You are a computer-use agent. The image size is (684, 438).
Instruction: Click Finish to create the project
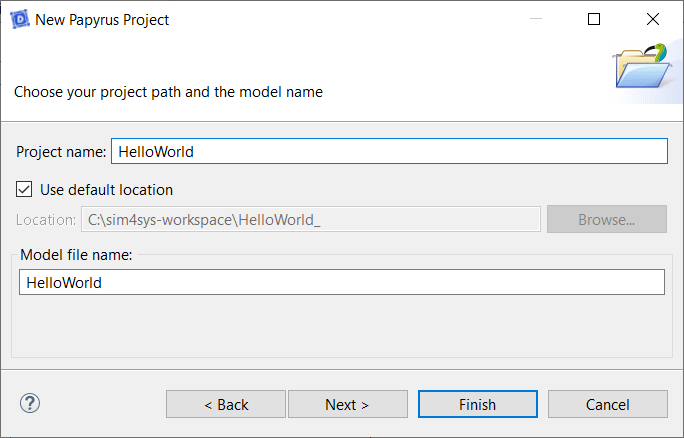(478, 404)
